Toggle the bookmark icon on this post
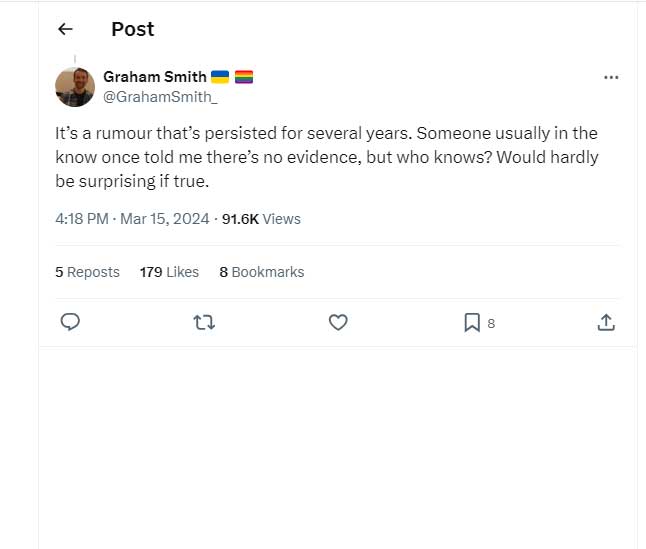This screenshot has height=549, width=646. (x=472, y=322)
